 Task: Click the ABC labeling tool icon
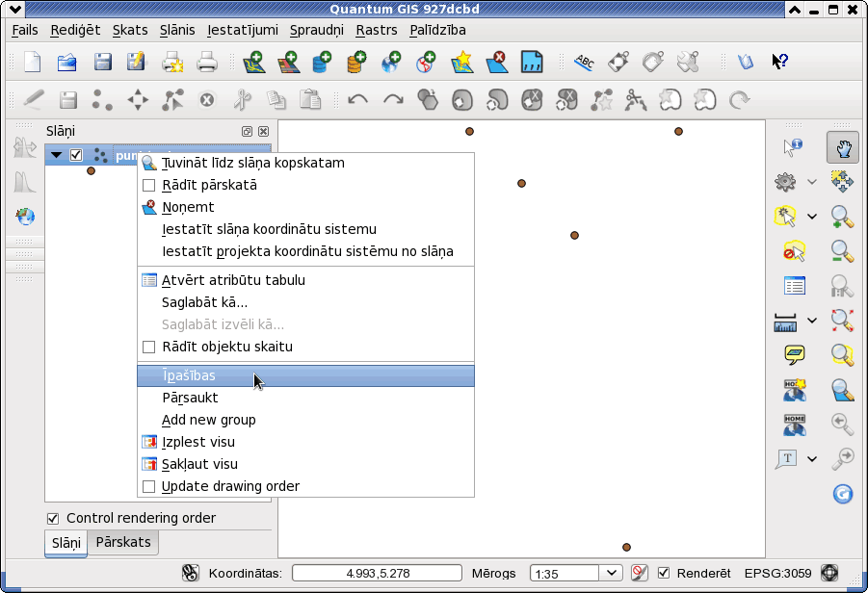point(584,62)
